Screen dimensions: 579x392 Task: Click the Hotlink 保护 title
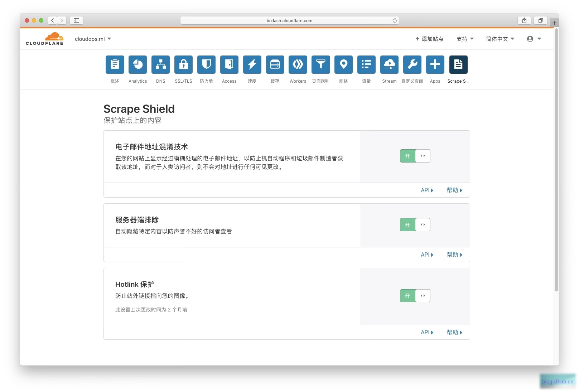(x=135, y=284)
